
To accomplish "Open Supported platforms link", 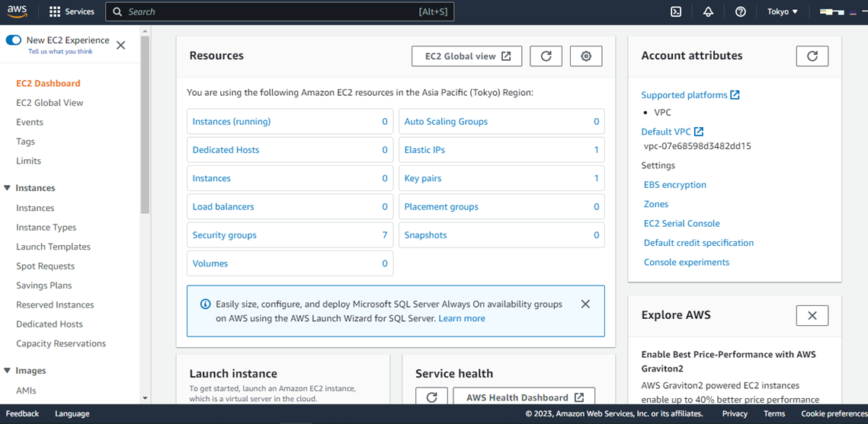I will point(690,94).
